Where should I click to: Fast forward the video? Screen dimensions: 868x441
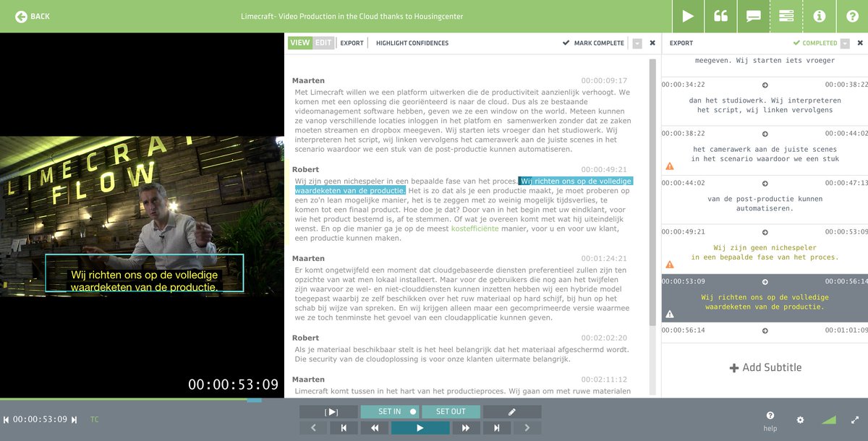click(x=466, y=428)
